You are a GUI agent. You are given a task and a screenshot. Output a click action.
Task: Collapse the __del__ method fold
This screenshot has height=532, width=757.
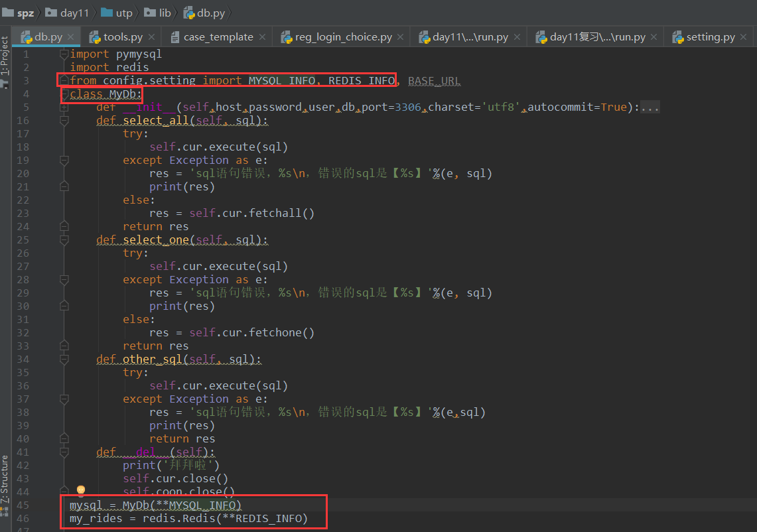click(x=64, y=452)
